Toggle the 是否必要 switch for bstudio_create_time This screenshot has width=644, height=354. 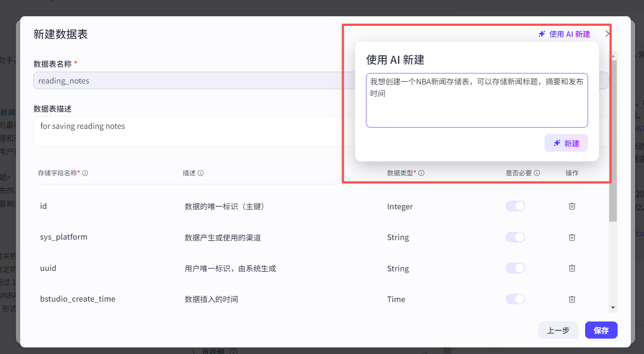[515, 299]
